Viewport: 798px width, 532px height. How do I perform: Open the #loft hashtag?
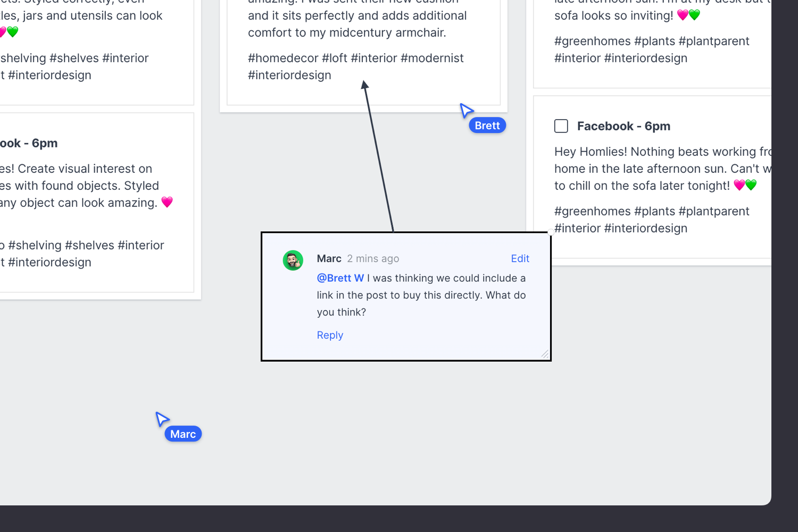[335, 58]
